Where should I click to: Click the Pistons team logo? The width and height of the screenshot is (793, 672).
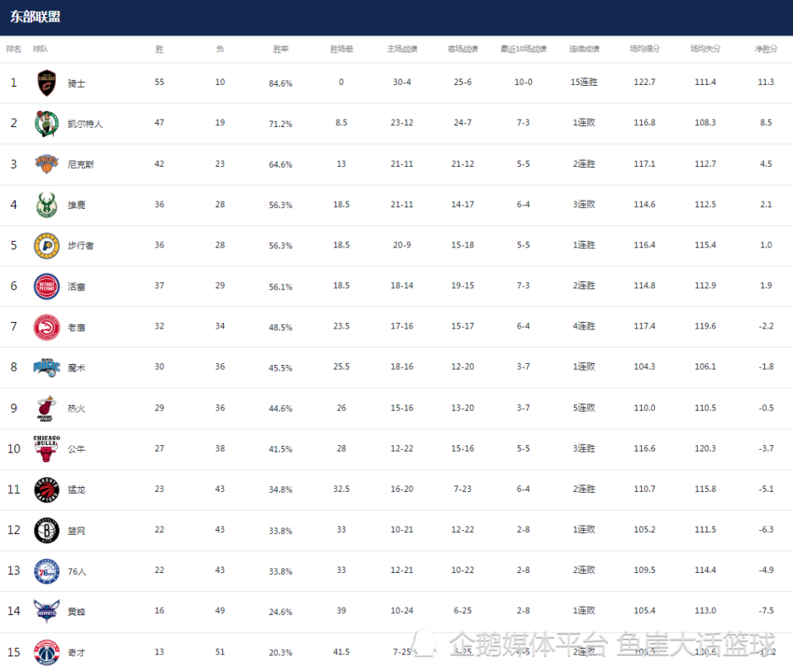(46, 286)
